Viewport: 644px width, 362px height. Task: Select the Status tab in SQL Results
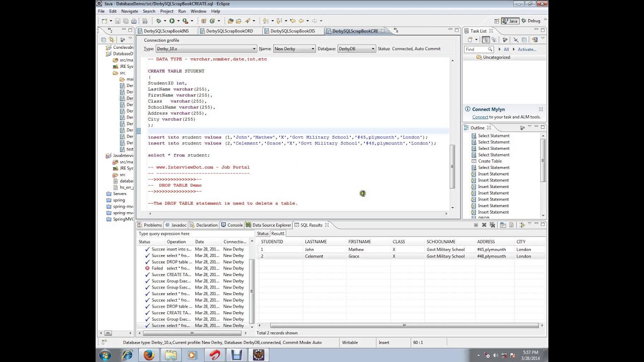pos(263,234)
